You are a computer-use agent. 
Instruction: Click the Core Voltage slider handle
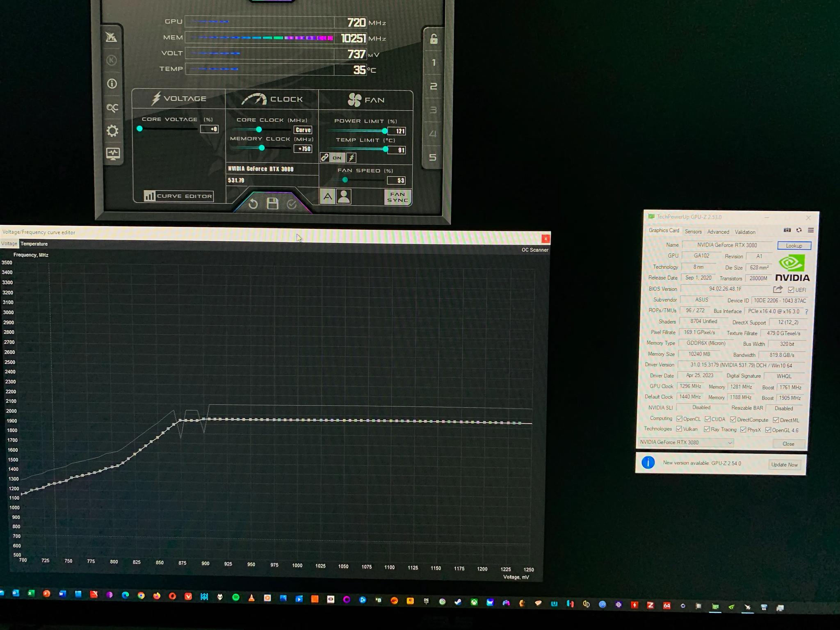[x=140, y=129]
